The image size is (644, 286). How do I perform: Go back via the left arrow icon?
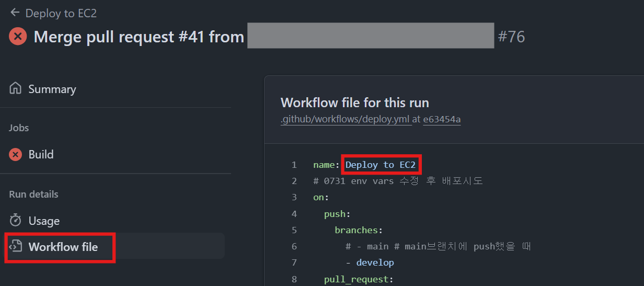tap(15, 13)
